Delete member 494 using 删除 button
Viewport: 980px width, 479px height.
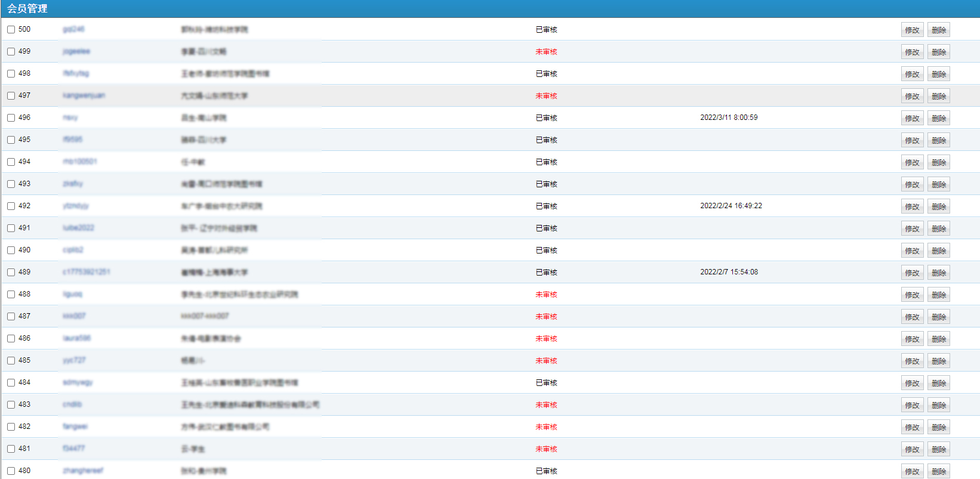938,162
